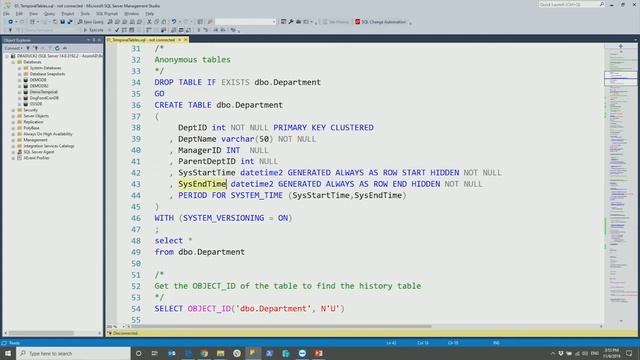Click OBJECT_ID on line 54

(x=209, y=309)
